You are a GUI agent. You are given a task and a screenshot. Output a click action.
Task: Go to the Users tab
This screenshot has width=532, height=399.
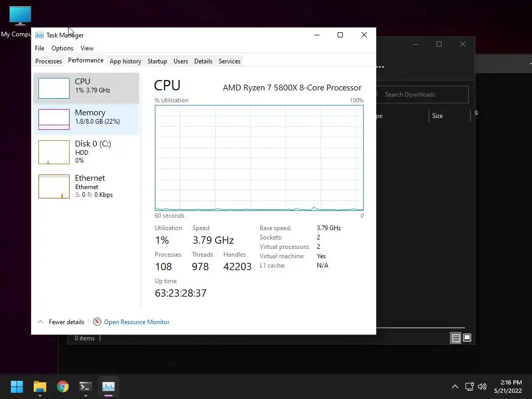coord(180,61)
